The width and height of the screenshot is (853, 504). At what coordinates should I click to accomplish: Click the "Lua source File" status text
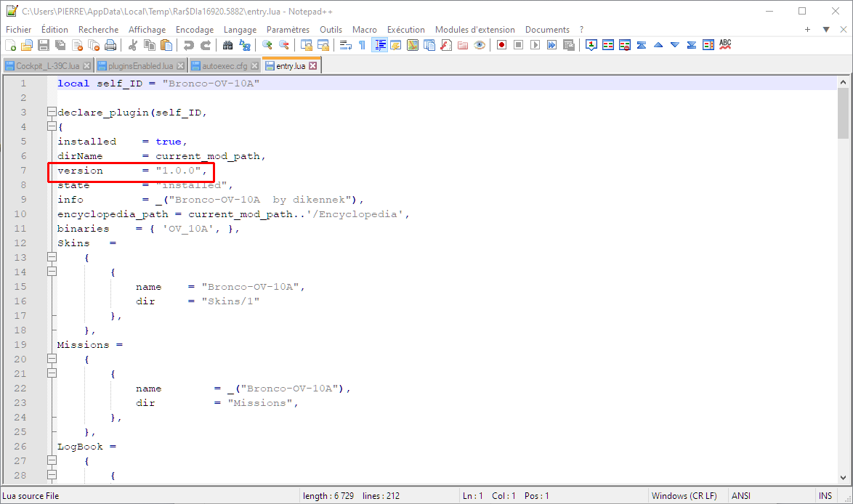(31, 496)
